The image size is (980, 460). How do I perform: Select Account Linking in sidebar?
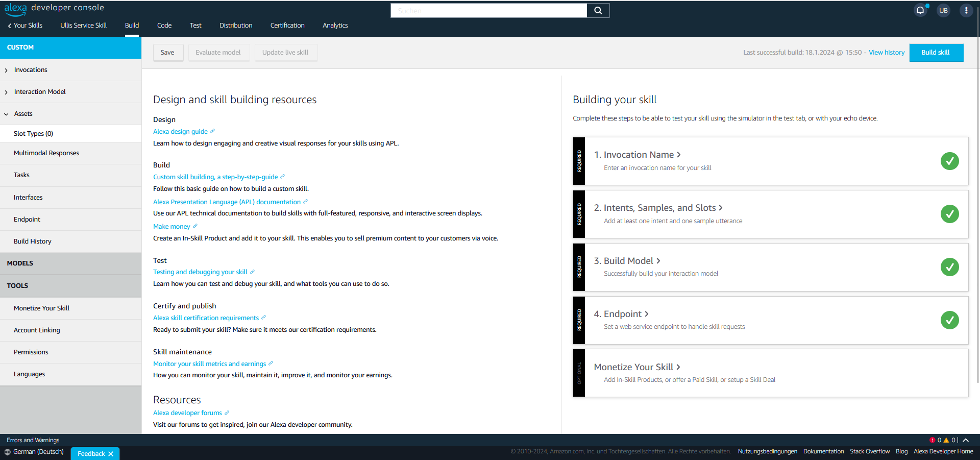pos(70,330)
